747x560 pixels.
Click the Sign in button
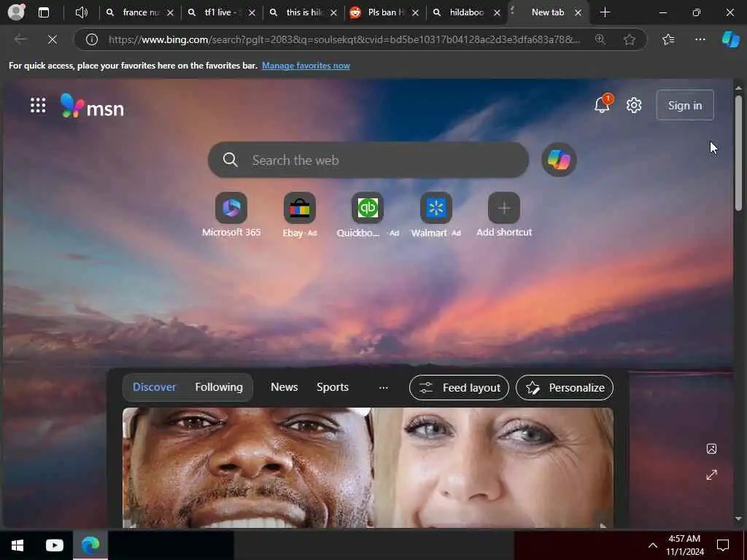[684, 105]
